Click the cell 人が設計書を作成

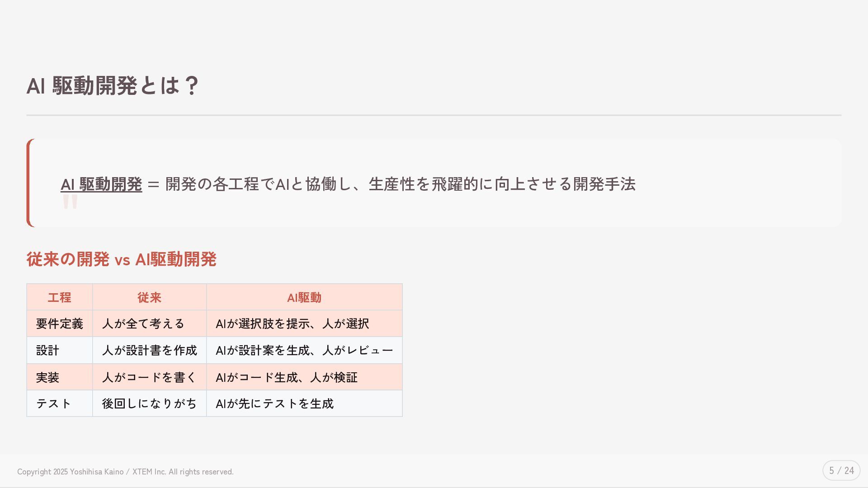click(149, 350)
